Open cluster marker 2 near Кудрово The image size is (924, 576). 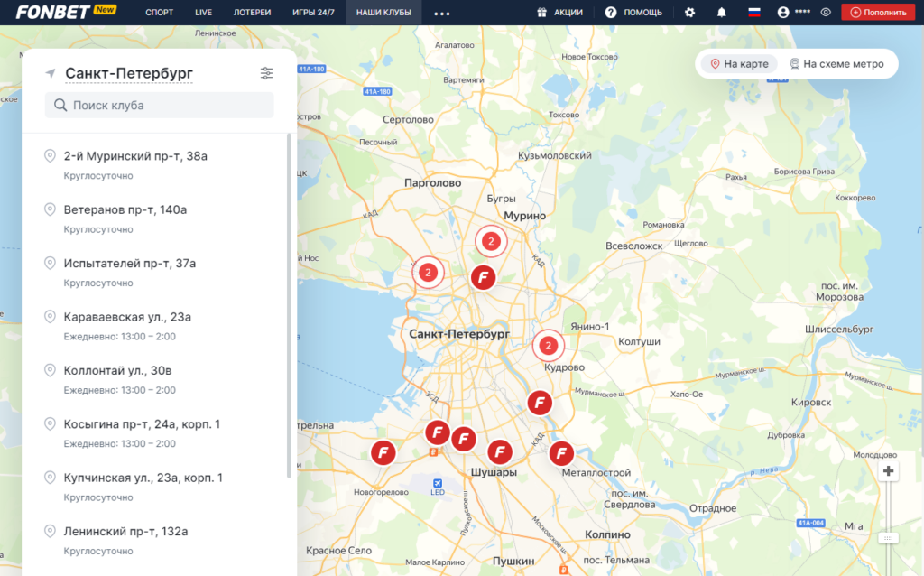click(x=548, y=346)
